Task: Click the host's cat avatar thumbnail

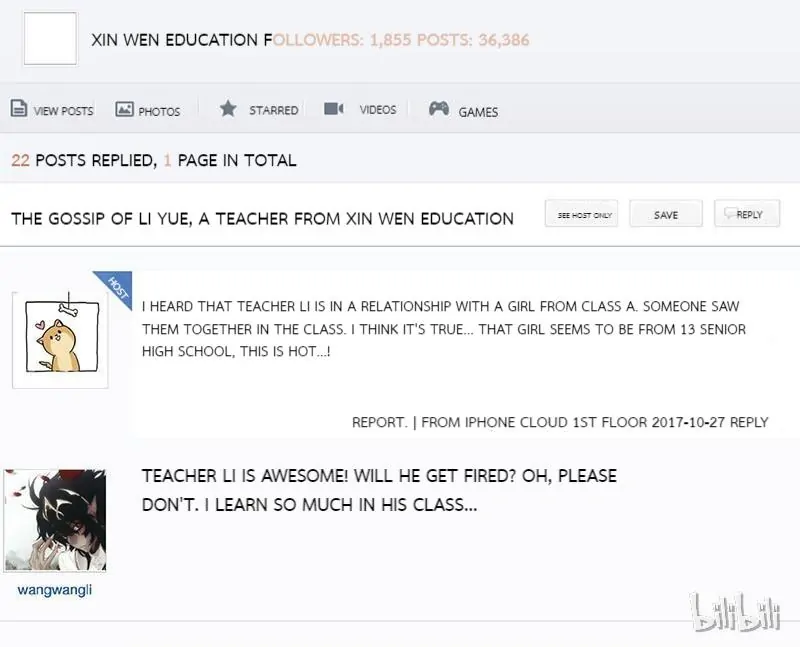Action: click(60, 340)
